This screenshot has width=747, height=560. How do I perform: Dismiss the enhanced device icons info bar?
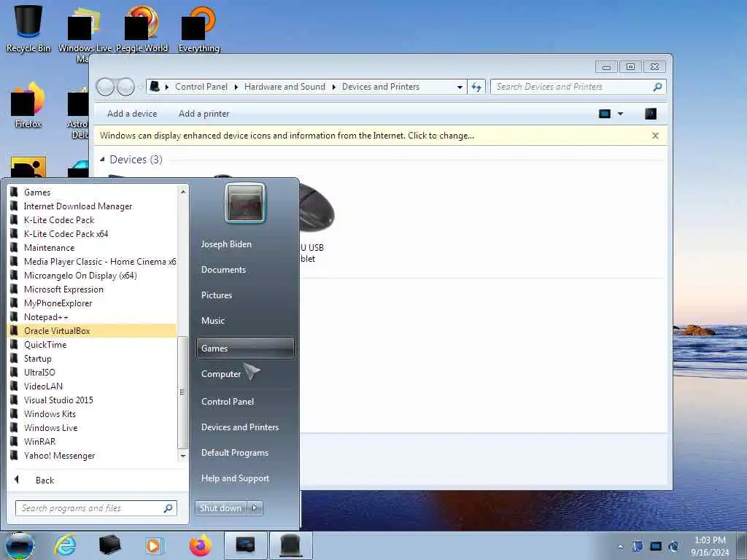pyautogui.click(x=655, y=136)
